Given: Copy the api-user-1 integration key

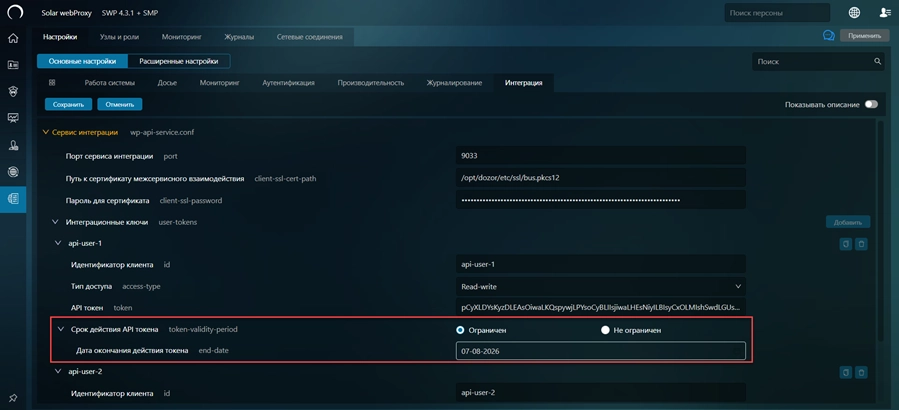Looking at the screenshot, I should pos(845,243).
